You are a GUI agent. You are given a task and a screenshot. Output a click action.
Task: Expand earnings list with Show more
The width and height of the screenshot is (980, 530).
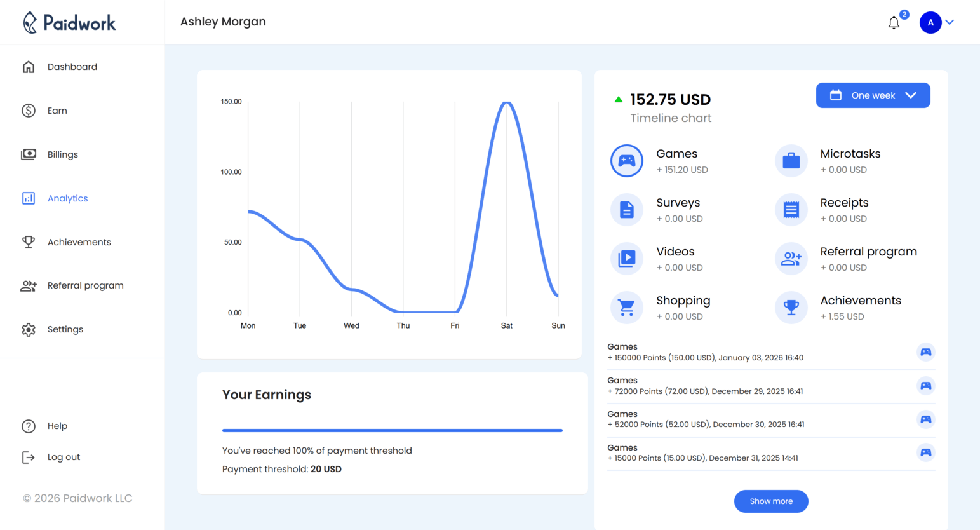coord(771,501)
